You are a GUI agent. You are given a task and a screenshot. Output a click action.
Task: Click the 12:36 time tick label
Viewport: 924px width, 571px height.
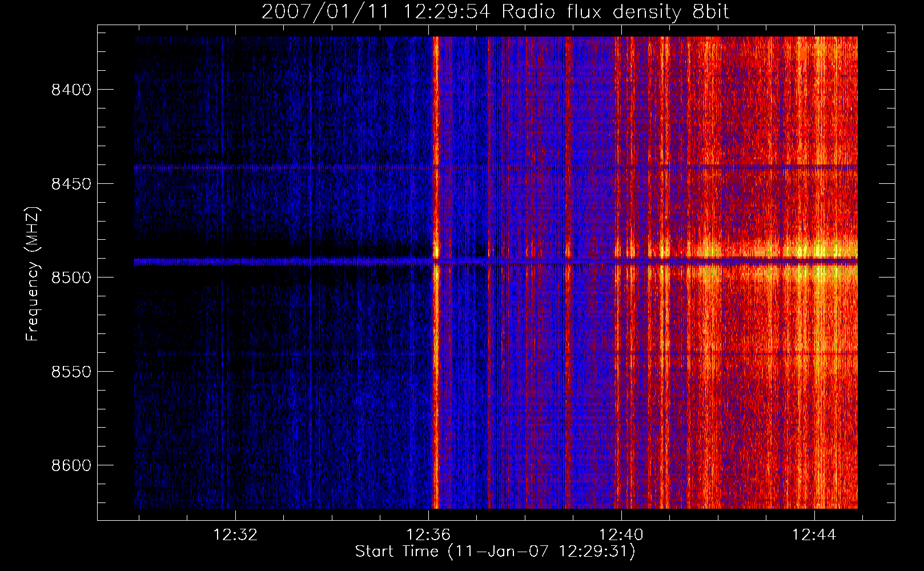pos(428,535)
